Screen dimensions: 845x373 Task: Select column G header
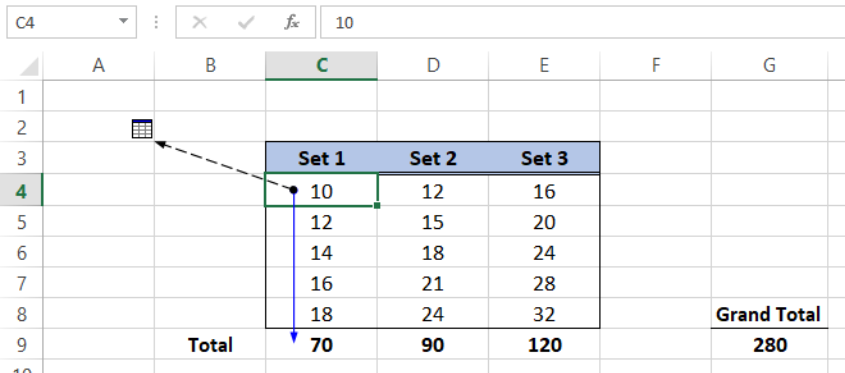point(769,66)
